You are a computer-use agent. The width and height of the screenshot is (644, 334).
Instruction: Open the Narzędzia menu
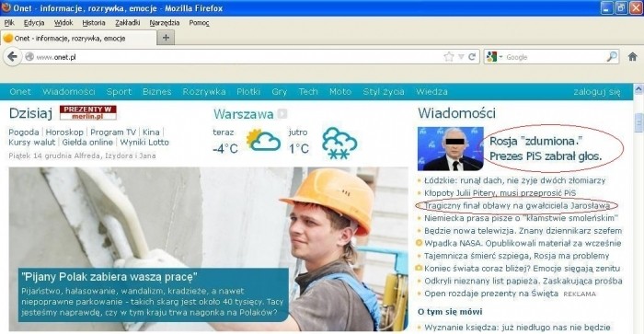tap(165, 23)
